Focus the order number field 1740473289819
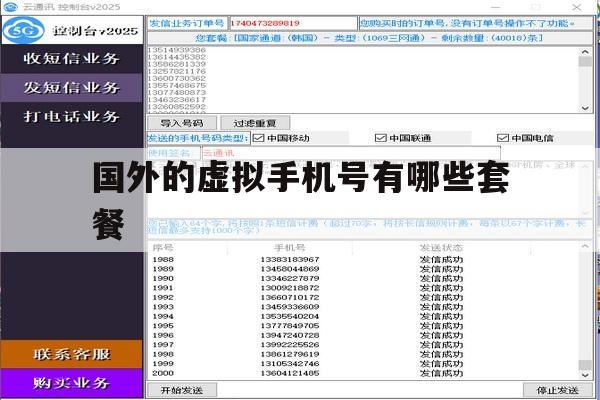Image resolution: width=600 pixels, height=400 pixels. click(x=293, y=23)
